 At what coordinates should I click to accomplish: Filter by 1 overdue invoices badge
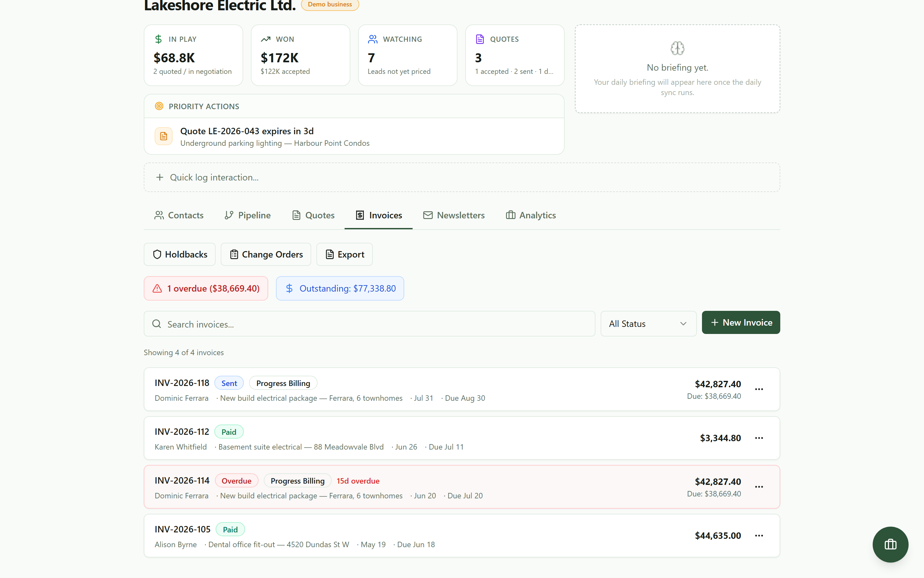click(206, 289)
